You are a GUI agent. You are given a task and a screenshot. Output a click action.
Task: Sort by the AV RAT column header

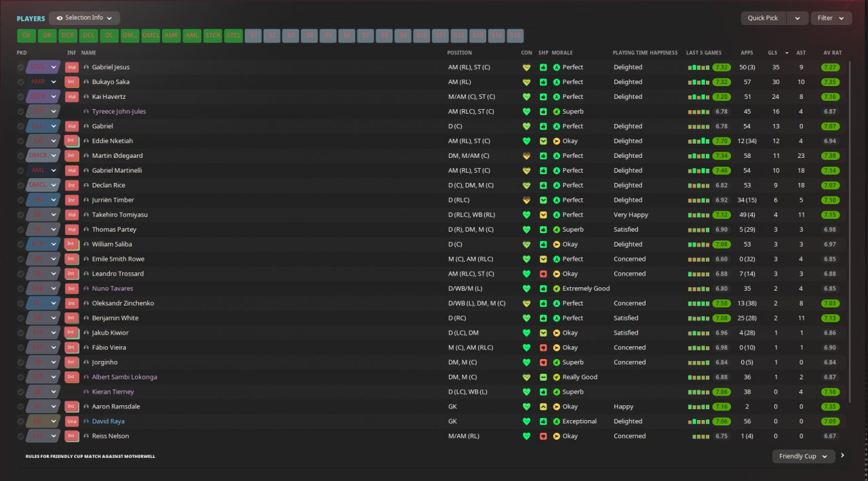[x=832, y=53]
